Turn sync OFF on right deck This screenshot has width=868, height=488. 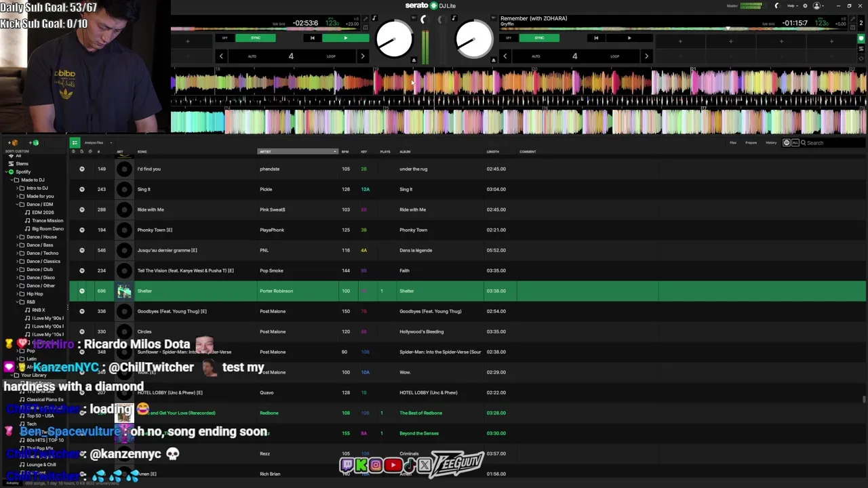click(x=509, y=38)
